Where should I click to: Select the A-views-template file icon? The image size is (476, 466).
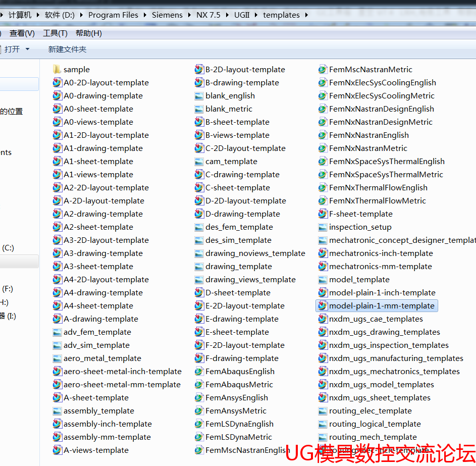pyautogui.click(x=57, y=450)
